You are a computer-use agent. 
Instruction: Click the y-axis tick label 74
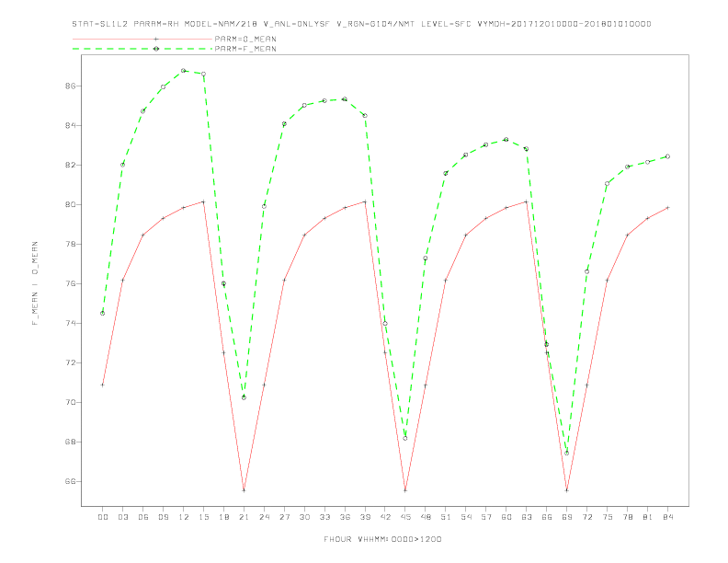tap(71, 323)
